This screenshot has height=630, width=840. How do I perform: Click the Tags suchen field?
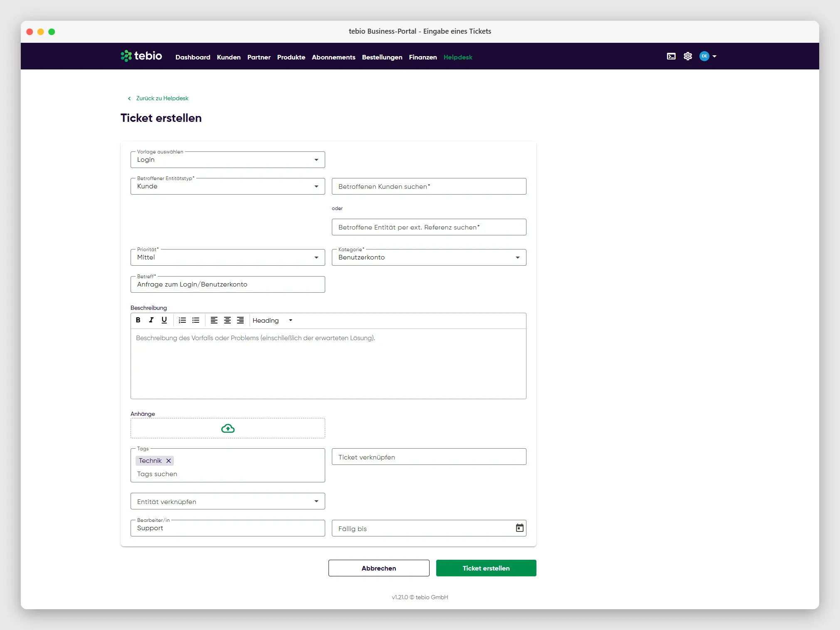tap(228, 474)
